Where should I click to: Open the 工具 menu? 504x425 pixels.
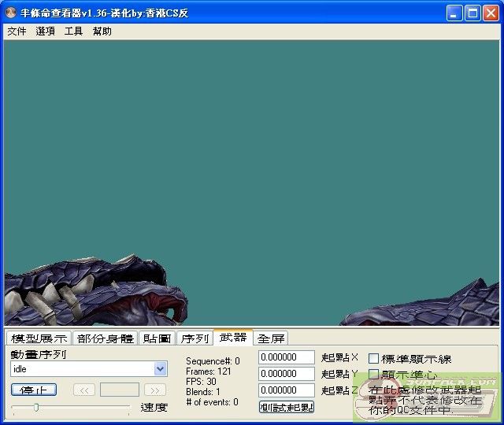[x=73, y=31]
